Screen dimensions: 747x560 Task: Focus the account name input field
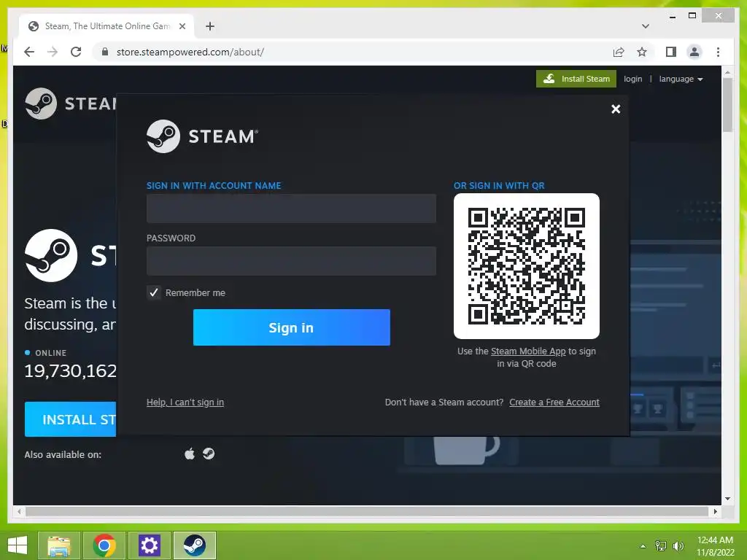[x=291, y=208]
